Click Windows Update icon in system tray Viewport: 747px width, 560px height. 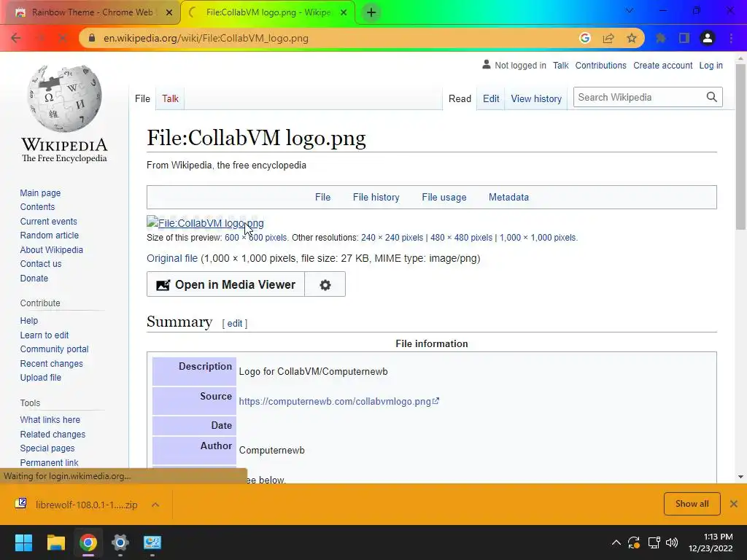(634, 542)
